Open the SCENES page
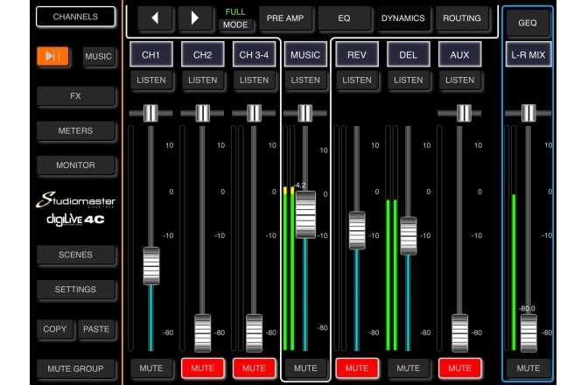The width and height of the screenshot is (588, 385). click(x=75, y=255)
